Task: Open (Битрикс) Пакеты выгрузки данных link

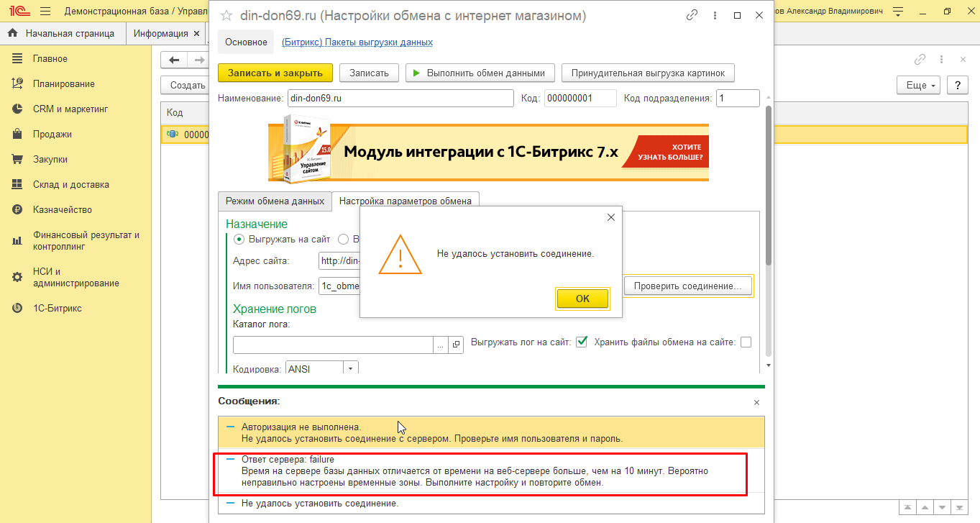Action: tap(357, 42)
